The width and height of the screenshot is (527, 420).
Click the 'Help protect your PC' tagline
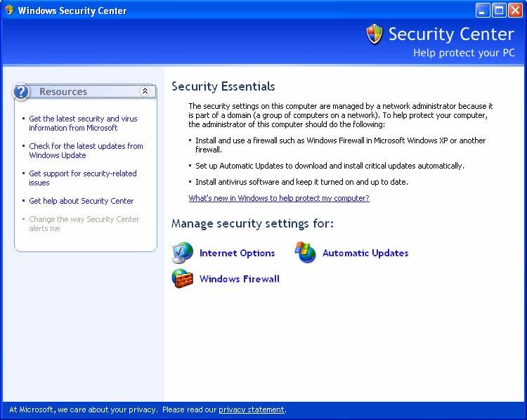464,53
